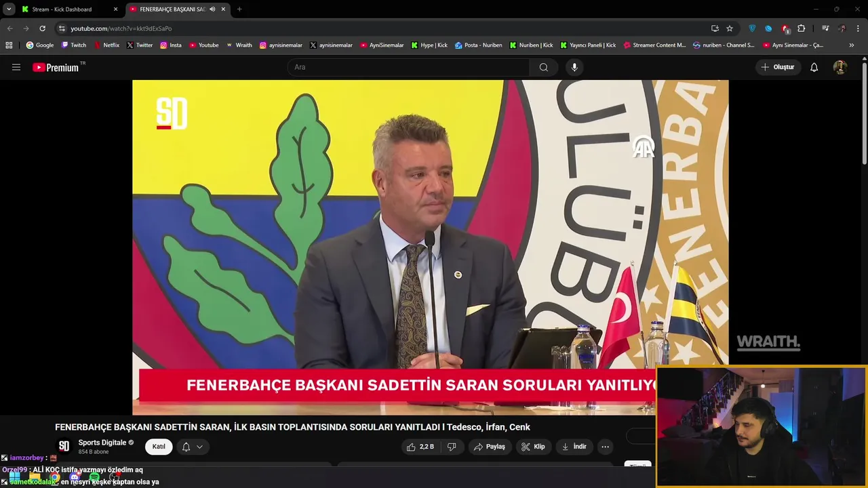
Task: Open the Wraith bookmark
Action: [x=239, y=45]
